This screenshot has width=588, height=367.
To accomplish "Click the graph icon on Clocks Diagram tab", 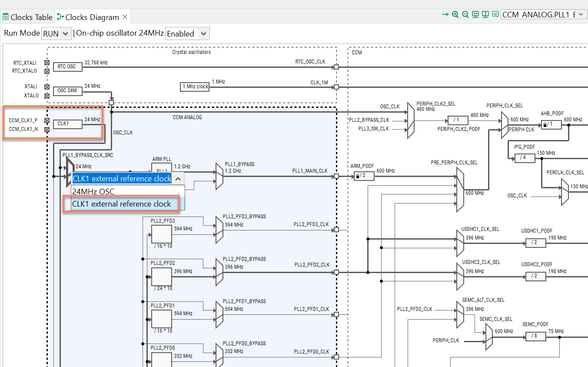I will 60,17.
